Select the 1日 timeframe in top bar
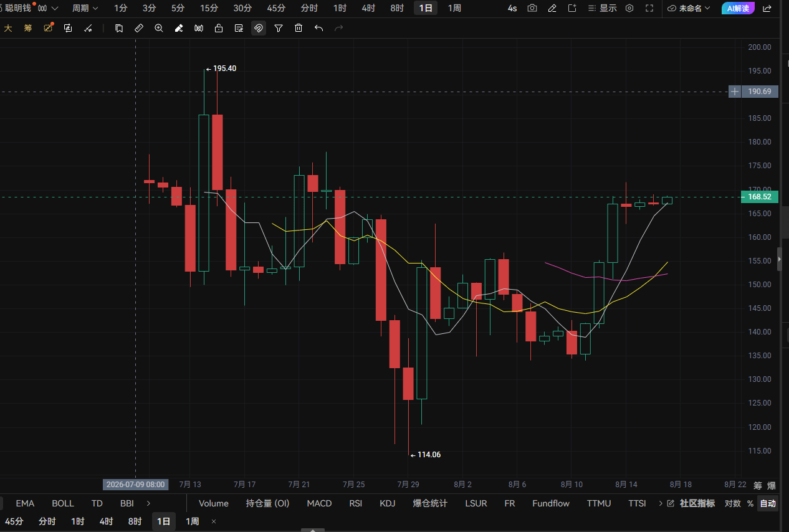789x532 pixels. tap(426, 8)
